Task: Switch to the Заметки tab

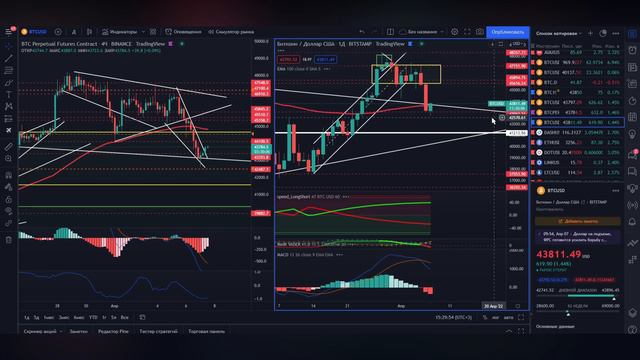Action: coord(78,331)
